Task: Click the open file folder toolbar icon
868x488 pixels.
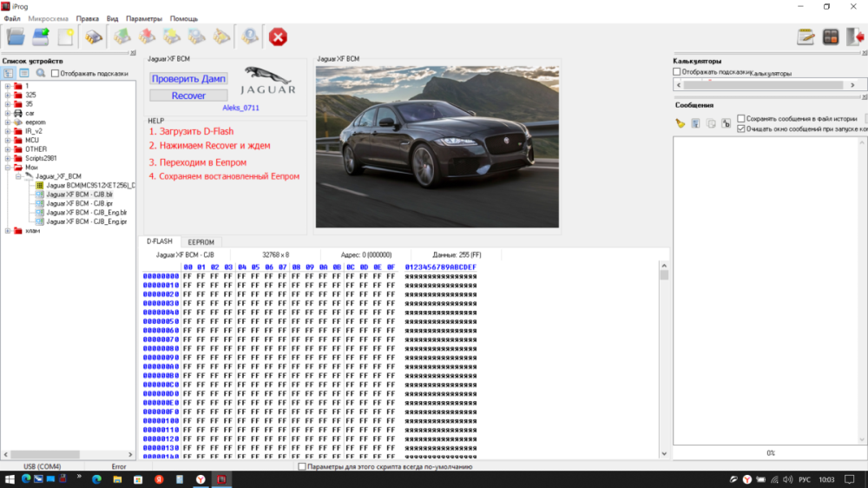Action: [x=15, y=36]
